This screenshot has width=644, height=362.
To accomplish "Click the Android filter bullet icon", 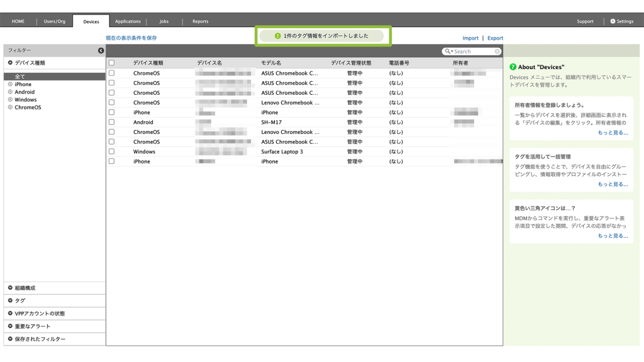I will coord(10,92).
